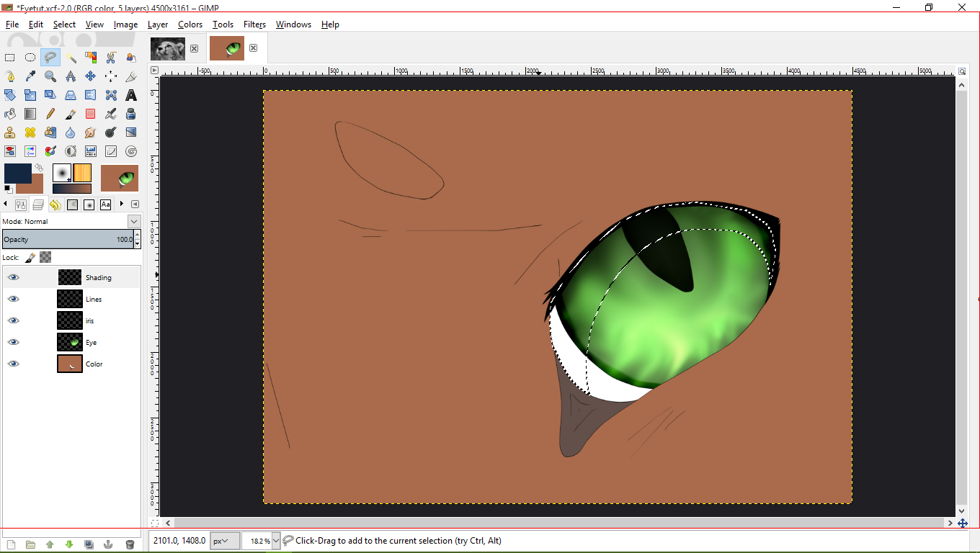Toggle the lock pixels paintbrush icon
The width and height of the screenshot is (980, 553).
click(x=30, y=257)
